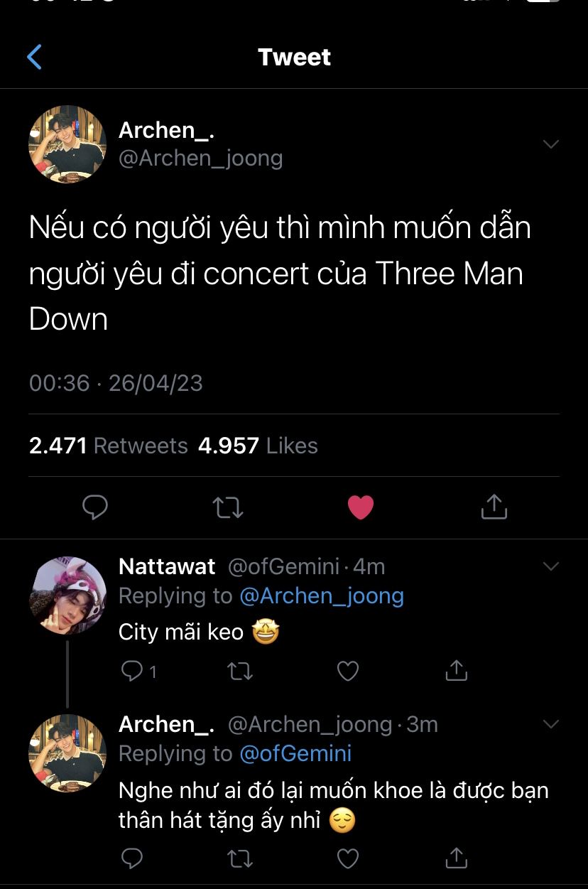The width and height of the screenshot is (588, 889).
Task: Retweet Archen_'s bottom reply
Action: [240, 858]
